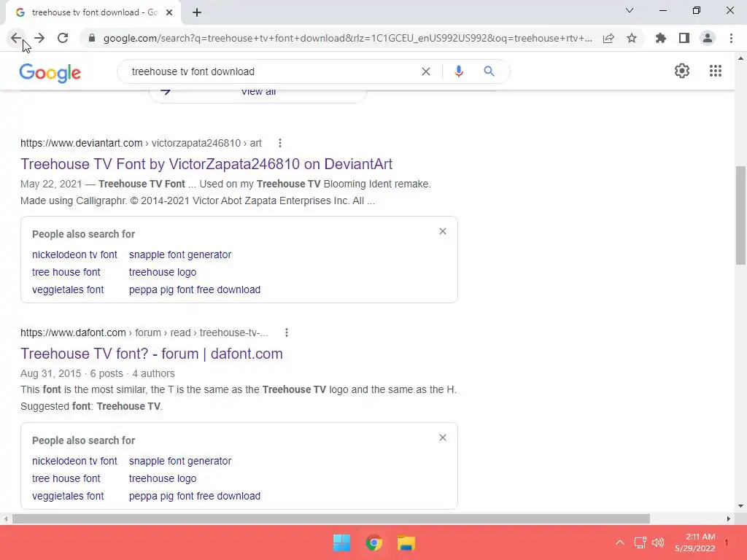Viewport: 747px width, 560px height.
Task: Click the deviantart.com result URL text
Action: 141,143
